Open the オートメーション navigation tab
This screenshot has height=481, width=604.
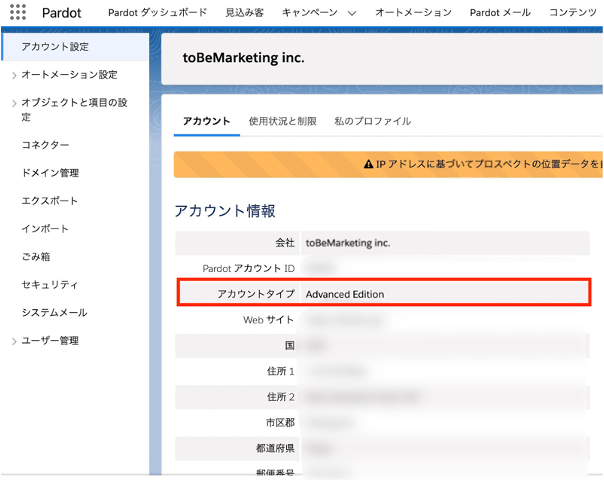pyautogui.click(x=413, y=13)
